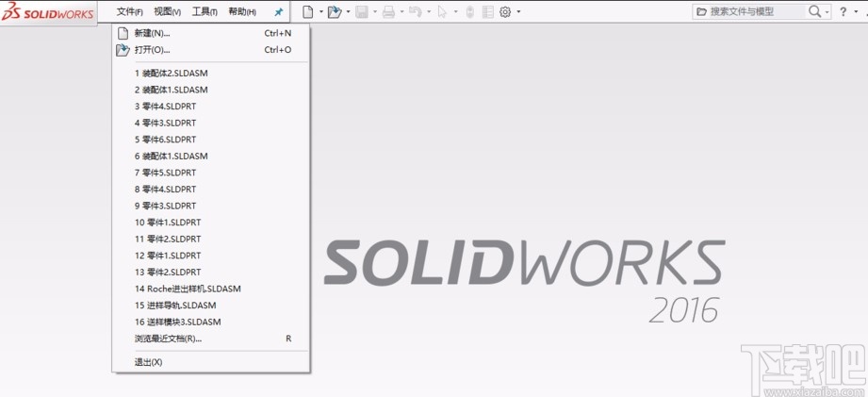Screen dimensions: 868x397
Task: Open recent file 9 零件3.SLDPRT
Action: 211,206
